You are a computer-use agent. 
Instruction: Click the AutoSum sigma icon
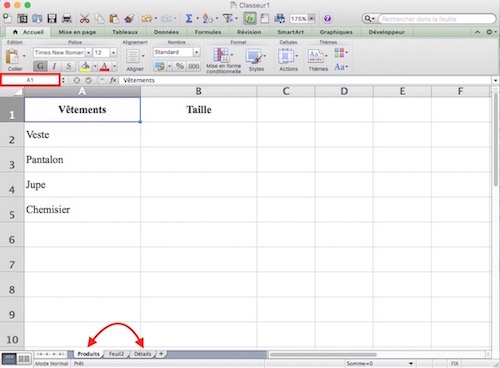coord(189,18)
